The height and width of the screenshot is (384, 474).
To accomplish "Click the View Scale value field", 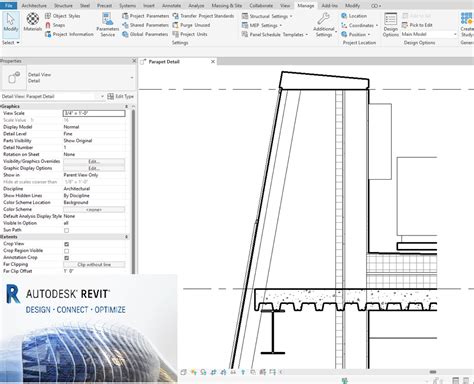I will click(x=94, y=113).
